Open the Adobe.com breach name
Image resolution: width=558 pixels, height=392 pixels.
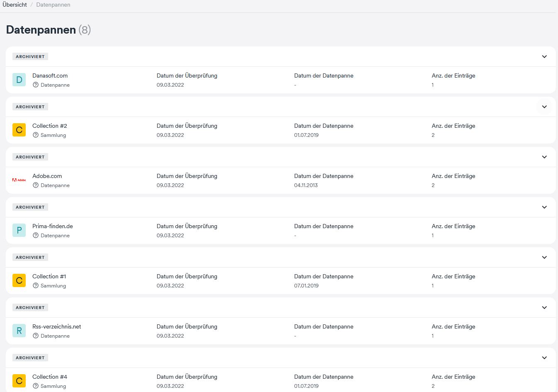[x=47, y=176]
